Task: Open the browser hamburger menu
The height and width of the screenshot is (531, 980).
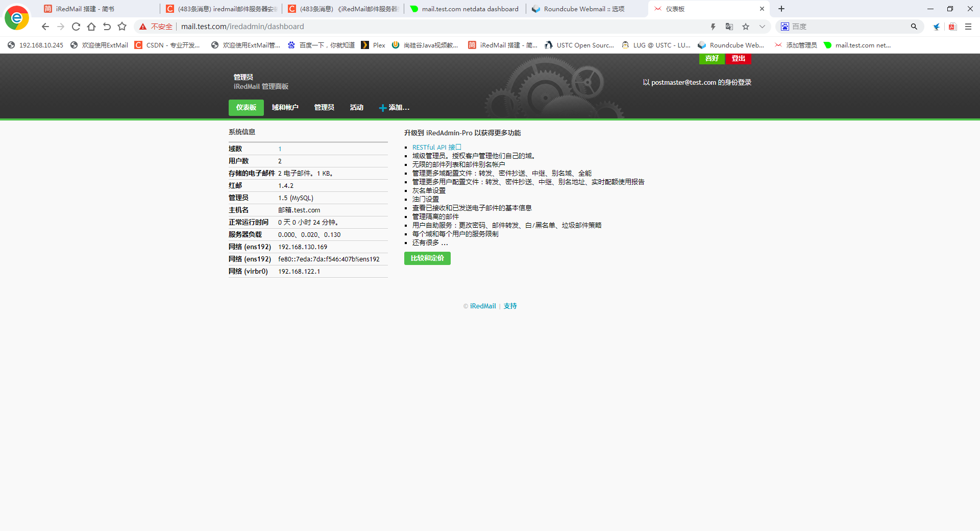Action: [x=969, y=27]
